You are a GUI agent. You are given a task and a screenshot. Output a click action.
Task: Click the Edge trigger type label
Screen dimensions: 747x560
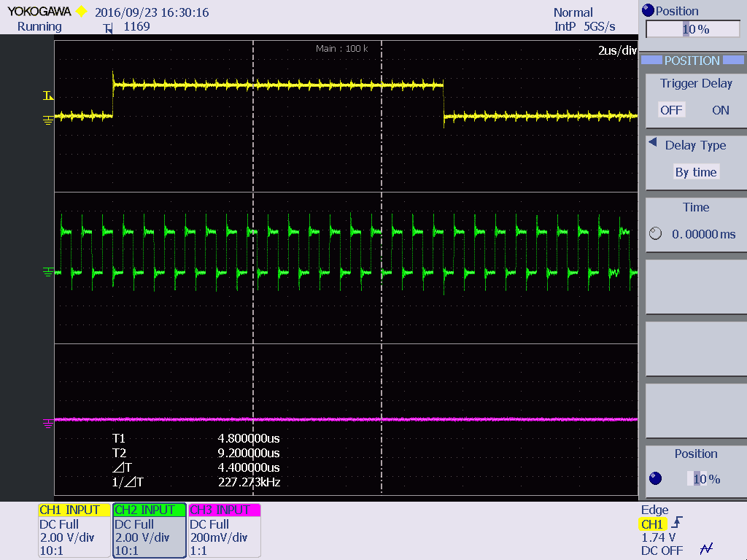[654, 510]
